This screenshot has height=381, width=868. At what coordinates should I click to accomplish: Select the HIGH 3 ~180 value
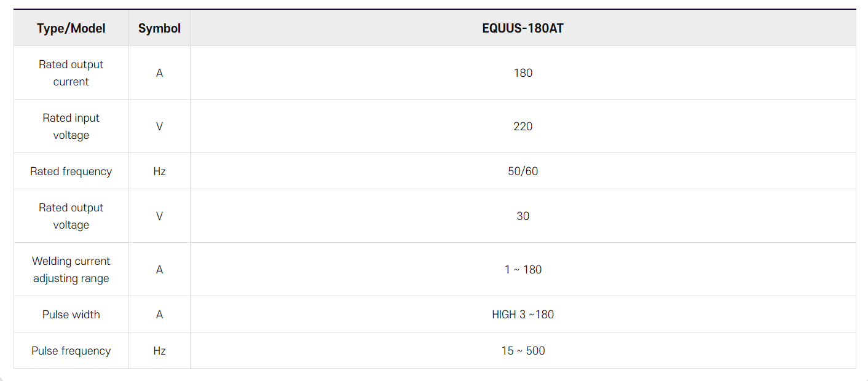523,315
